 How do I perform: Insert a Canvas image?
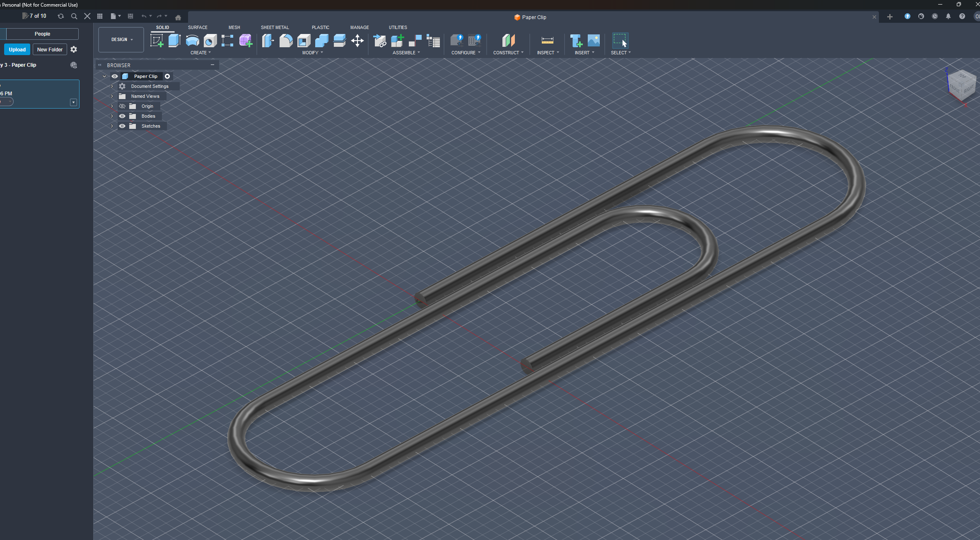594,41
